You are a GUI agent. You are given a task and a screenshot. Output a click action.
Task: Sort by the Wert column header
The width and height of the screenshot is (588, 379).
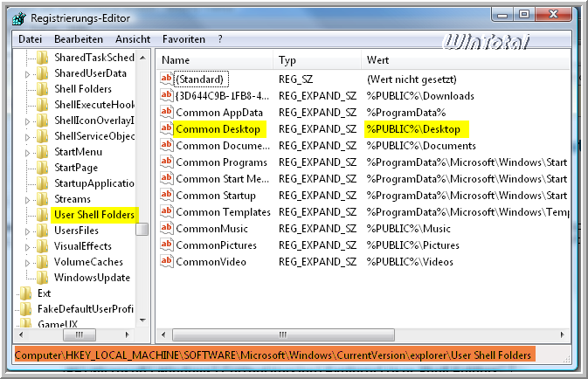pos(466,60)
